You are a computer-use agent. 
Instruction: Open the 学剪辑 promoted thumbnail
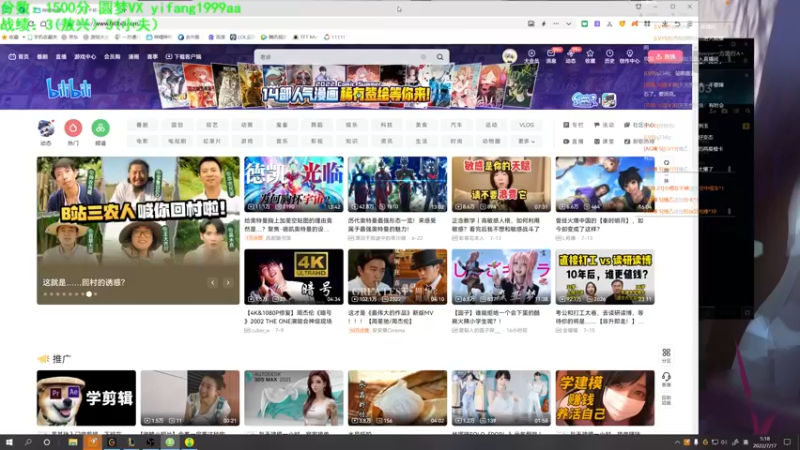pos(86,398)
